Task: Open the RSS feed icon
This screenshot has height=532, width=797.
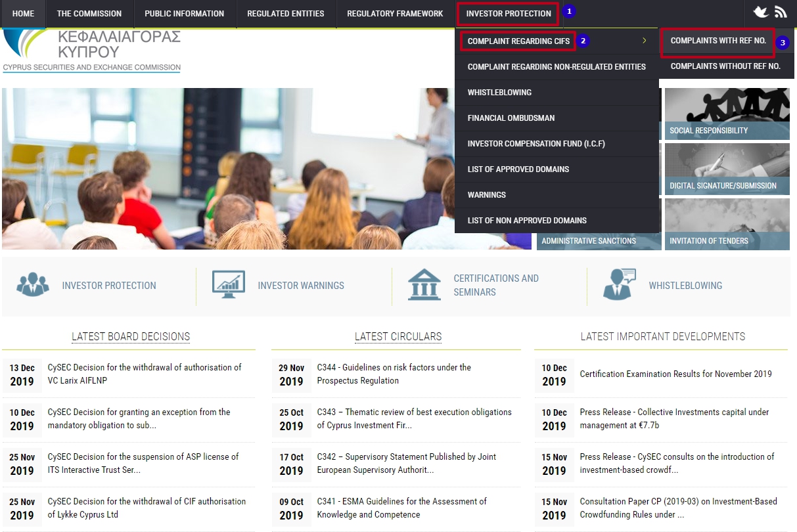Action: (781, 11)
